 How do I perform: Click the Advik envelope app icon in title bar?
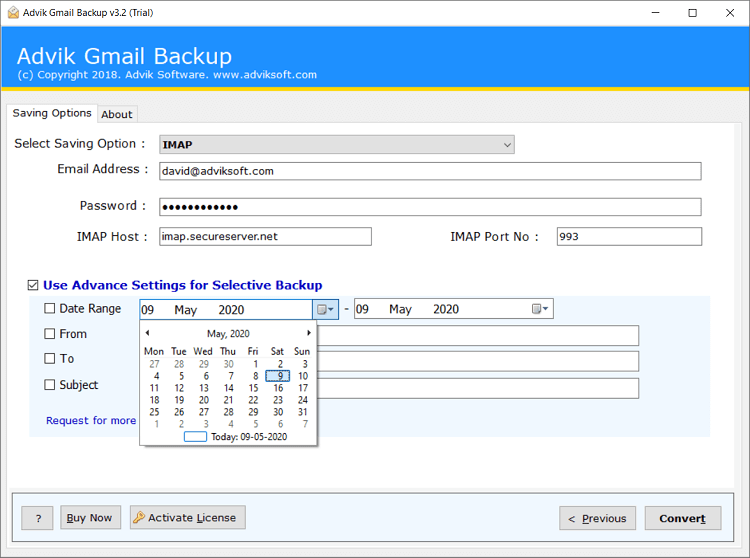pyautogui.click(x=13, y=12)
